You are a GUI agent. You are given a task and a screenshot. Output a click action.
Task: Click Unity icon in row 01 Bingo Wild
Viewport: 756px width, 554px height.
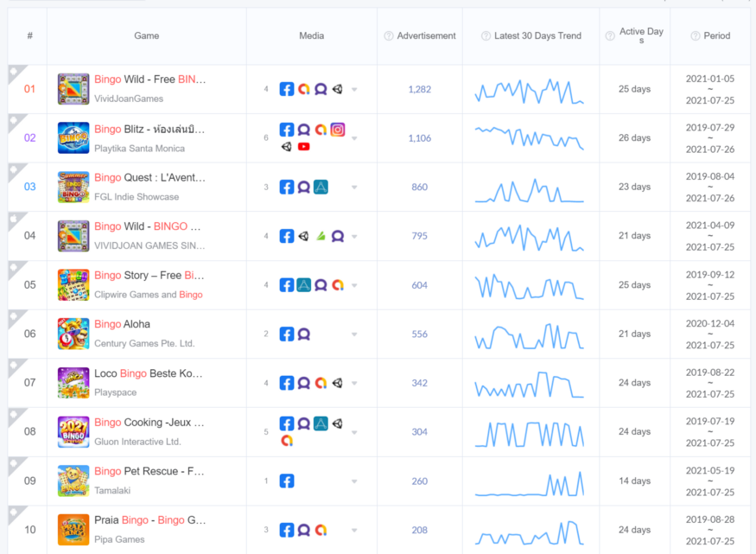[338, 89]
